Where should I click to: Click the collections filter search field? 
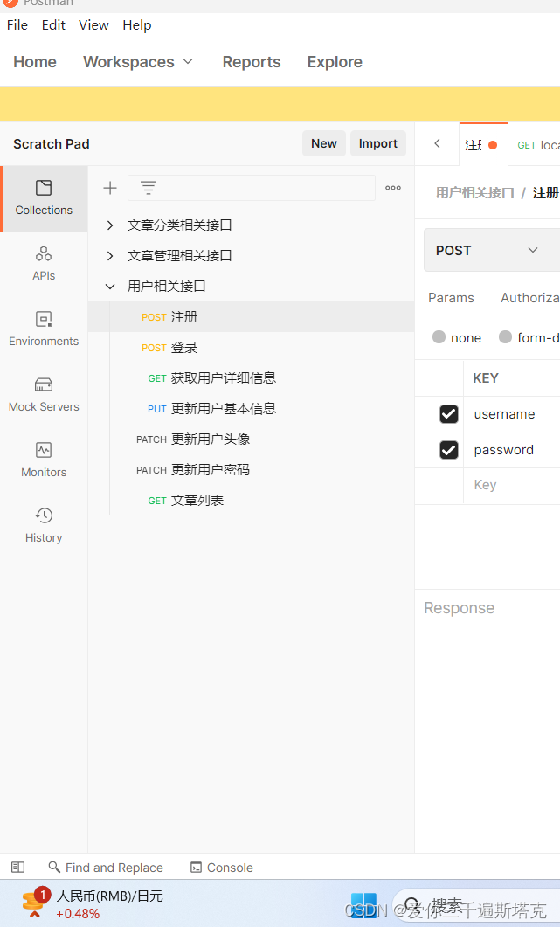tap(252, 188)
